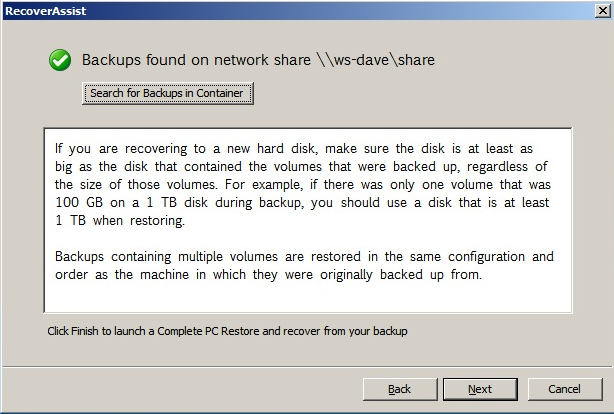Screen dimensions: 614x414
Task: Click blank blue area of title bar
Action: [x=341, y=11]
